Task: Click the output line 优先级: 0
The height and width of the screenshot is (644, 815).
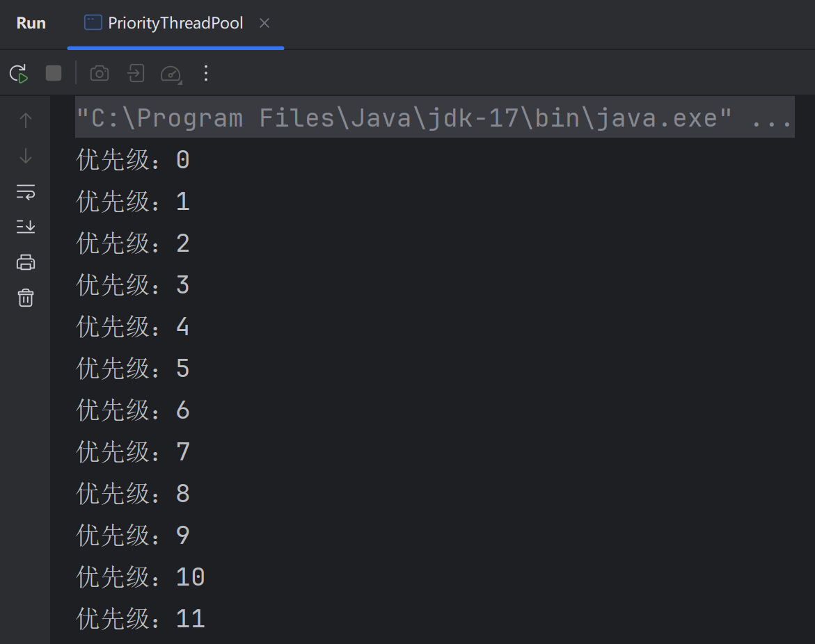Action: (133, 159)
